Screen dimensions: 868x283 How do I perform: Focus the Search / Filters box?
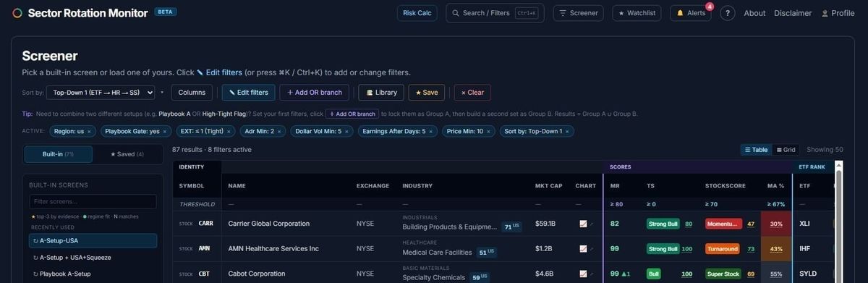(495, 13)
